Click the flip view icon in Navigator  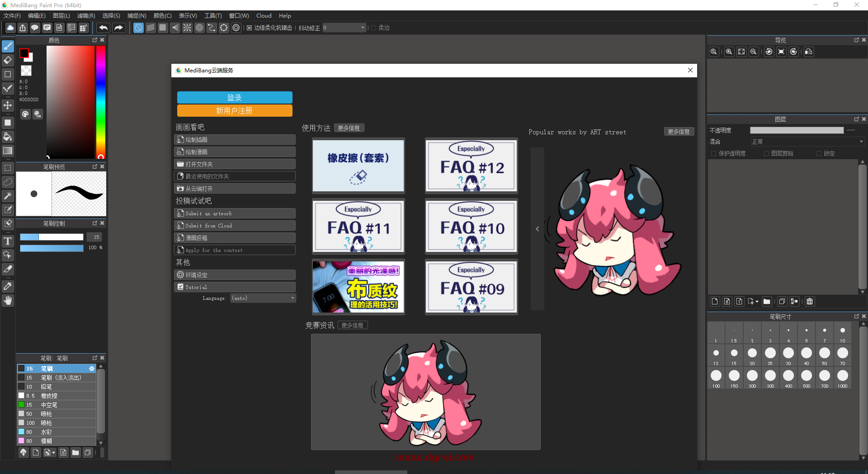pyautogui.click(x=808, y=52)
